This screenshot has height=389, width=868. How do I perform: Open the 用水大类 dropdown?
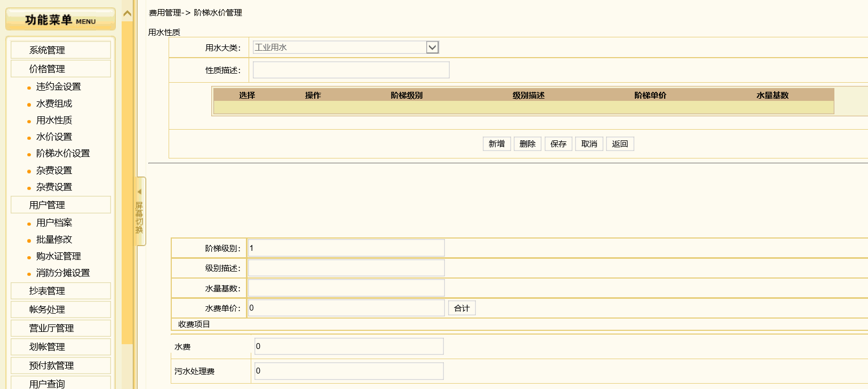pos(432,47)
